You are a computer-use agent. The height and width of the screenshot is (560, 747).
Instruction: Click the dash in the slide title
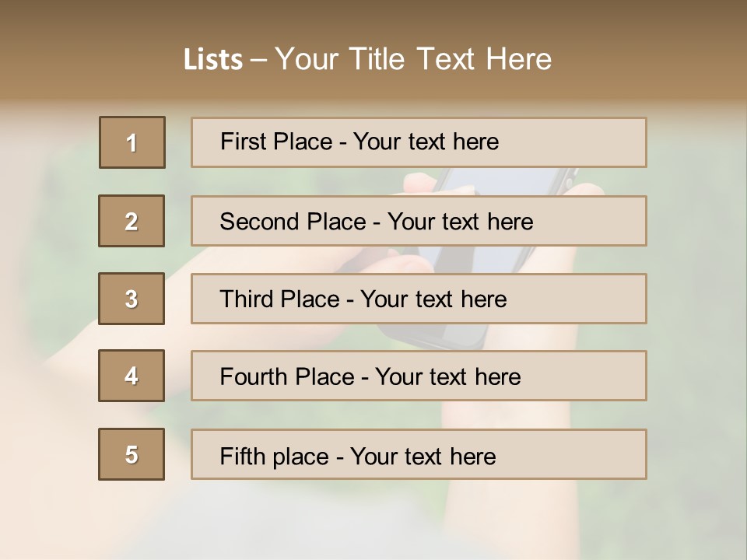click(x=258, y=60)
